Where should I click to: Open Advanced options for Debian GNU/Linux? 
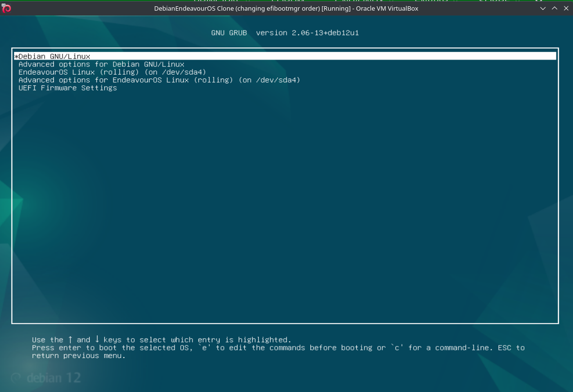101,64
